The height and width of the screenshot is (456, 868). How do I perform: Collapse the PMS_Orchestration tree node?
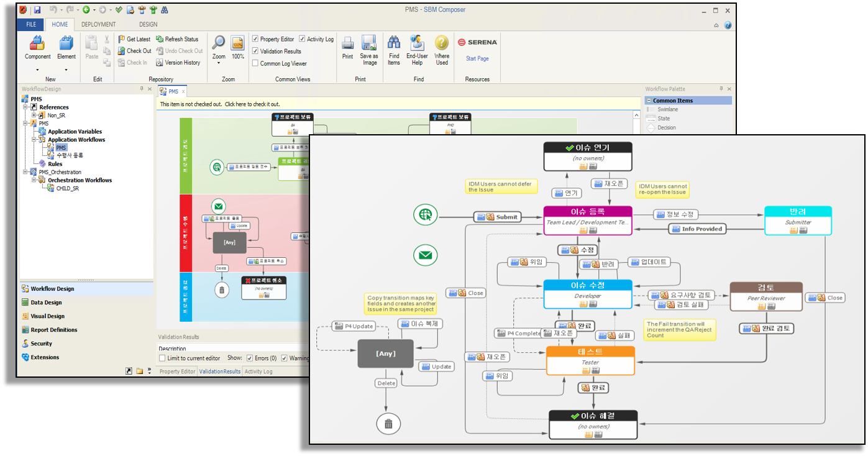(26, 172)
